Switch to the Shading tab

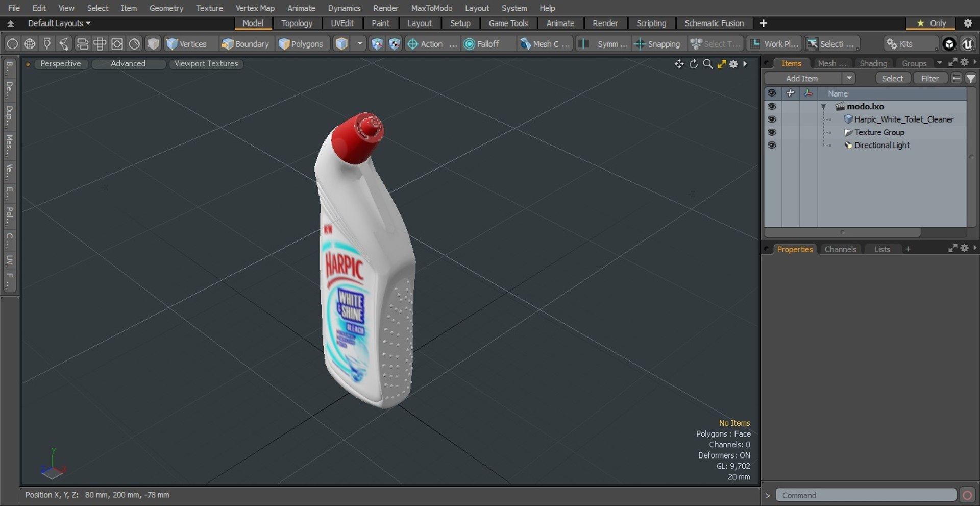873,63
